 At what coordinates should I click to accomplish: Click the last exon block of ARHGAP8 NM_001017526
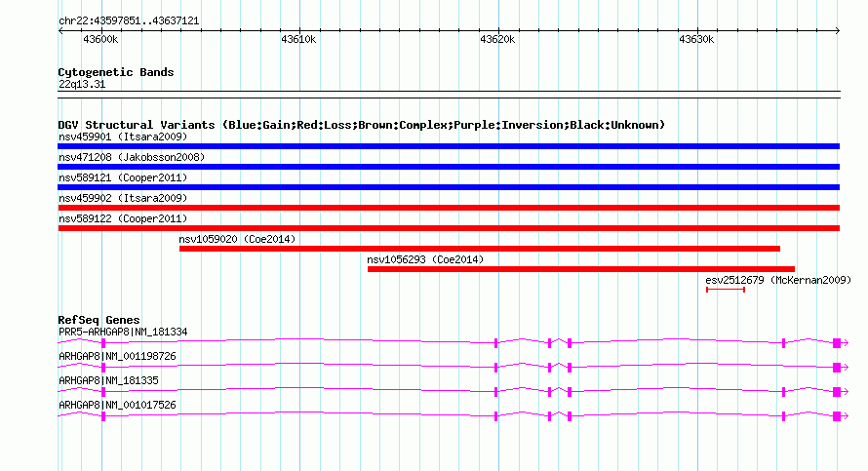tap(837, 416)
